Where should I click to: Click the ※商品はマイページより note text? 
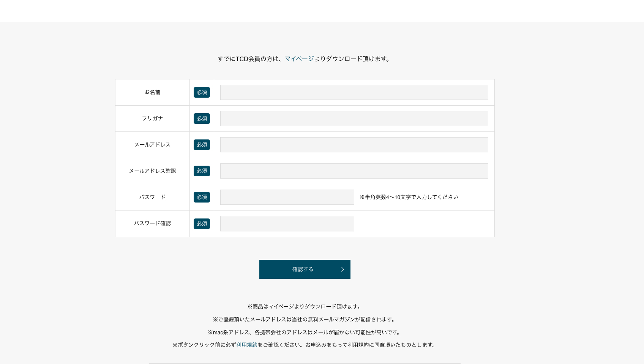305,307
